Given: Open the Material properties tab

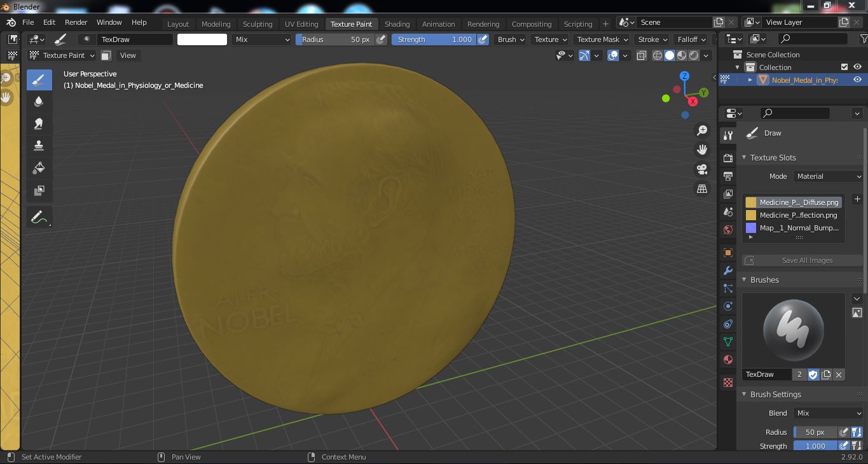Looking at the screenshot, I should pyautogui.click(x=728, y=360).
